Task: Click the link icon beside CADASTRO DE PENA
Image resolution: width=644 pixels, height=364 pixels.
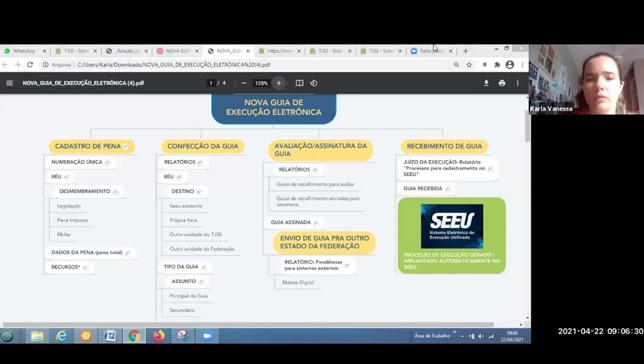Action: click(126, 147)
